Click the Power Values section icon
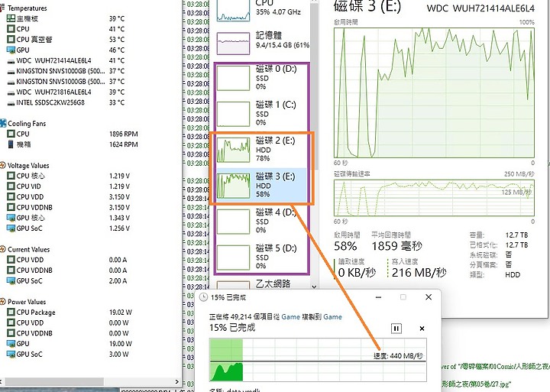 (x=2, y=302)
